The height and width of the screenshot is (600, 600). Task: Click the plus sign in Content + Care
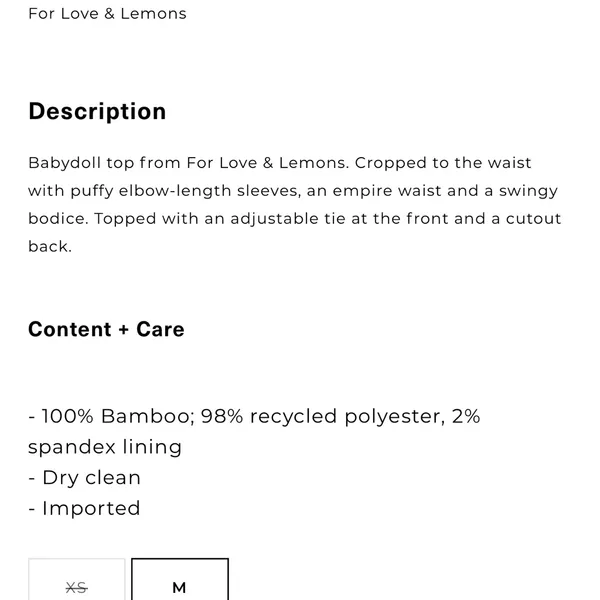tap(124, 330)
